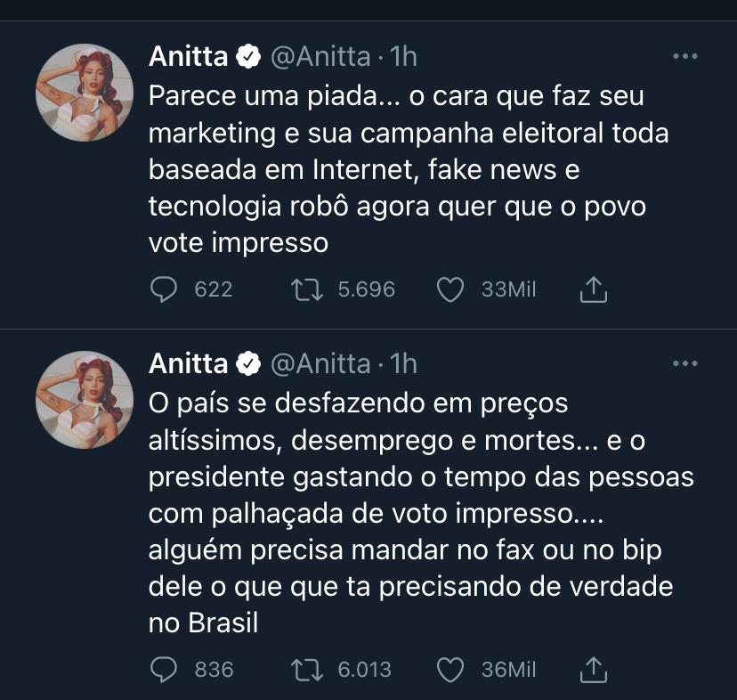The image size is (737, 700).
Task: Share the first tweet about vote impresso
Action: coord(594,289)
